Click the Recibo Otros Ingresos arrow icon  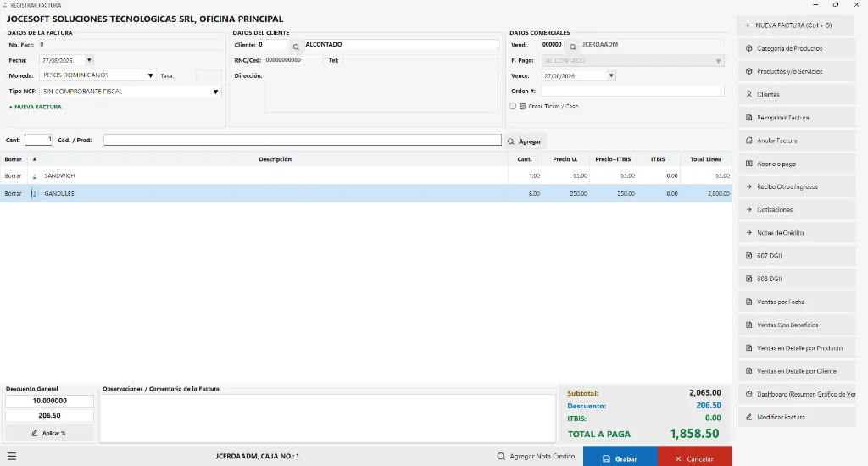(749, 187)
